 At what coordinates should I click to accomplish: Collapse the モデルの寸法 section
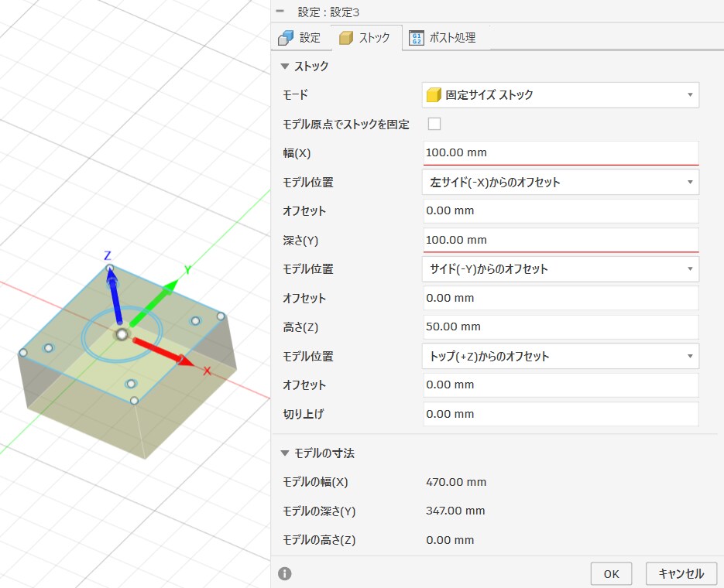click(x=285, y=453)
